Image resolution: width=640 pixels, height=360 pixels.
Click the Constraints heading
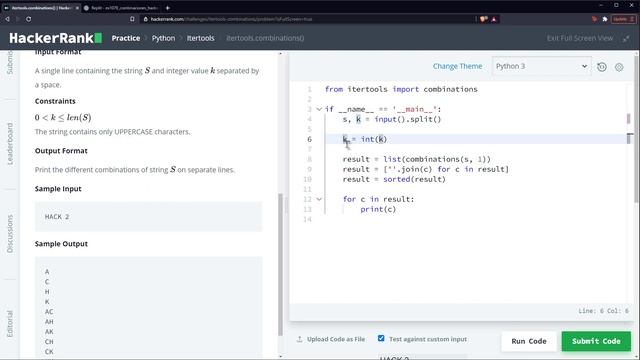[x=55, y=101]
